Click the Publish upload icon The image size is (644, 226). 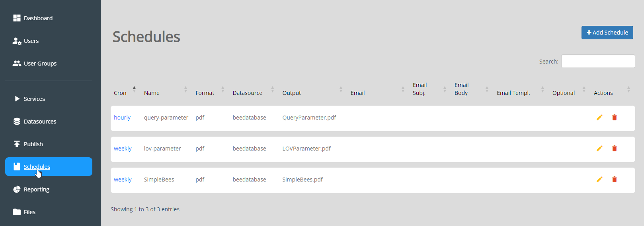click(17, 144)
